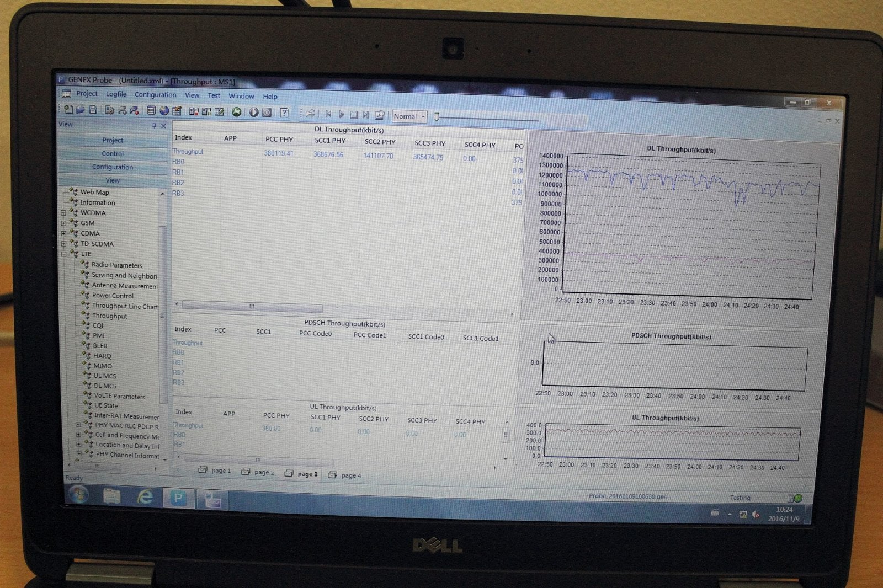This screenshot has height=588, width=883.
Task: Open the Logfile menu
Action: coord(115,94)
